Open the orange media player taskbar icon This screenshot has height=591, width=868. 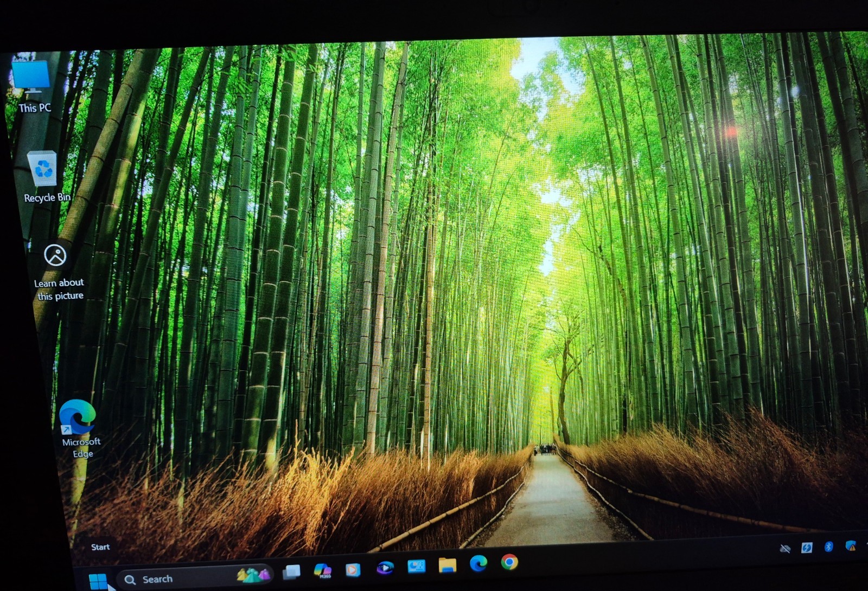[x=353, y=569]
